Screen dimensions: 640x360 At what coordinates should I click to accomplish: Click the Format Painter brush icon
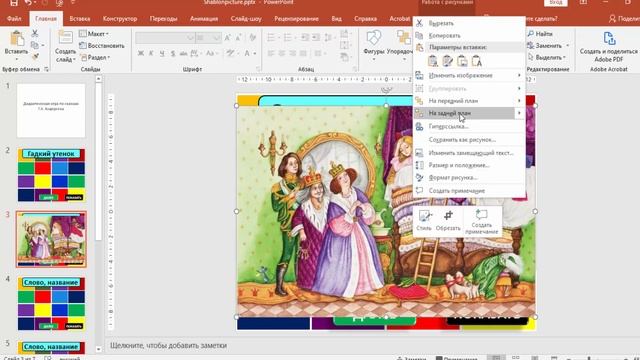point(35,56)
